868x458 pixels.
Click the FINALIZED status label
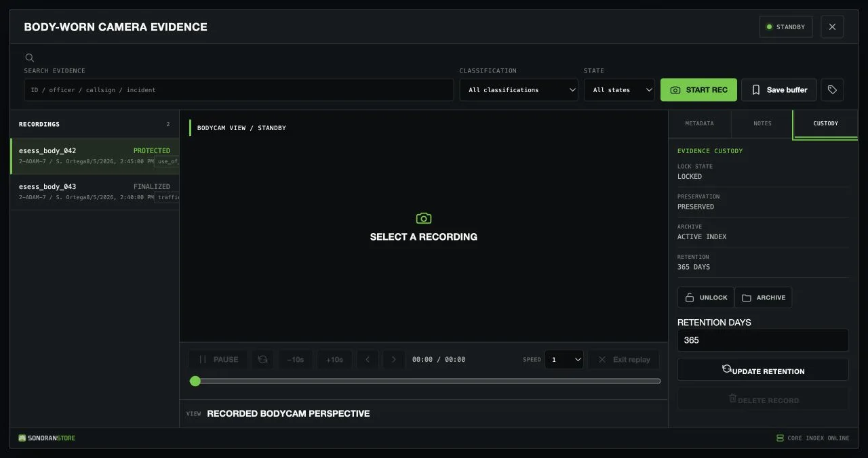[x=152, y=186]
